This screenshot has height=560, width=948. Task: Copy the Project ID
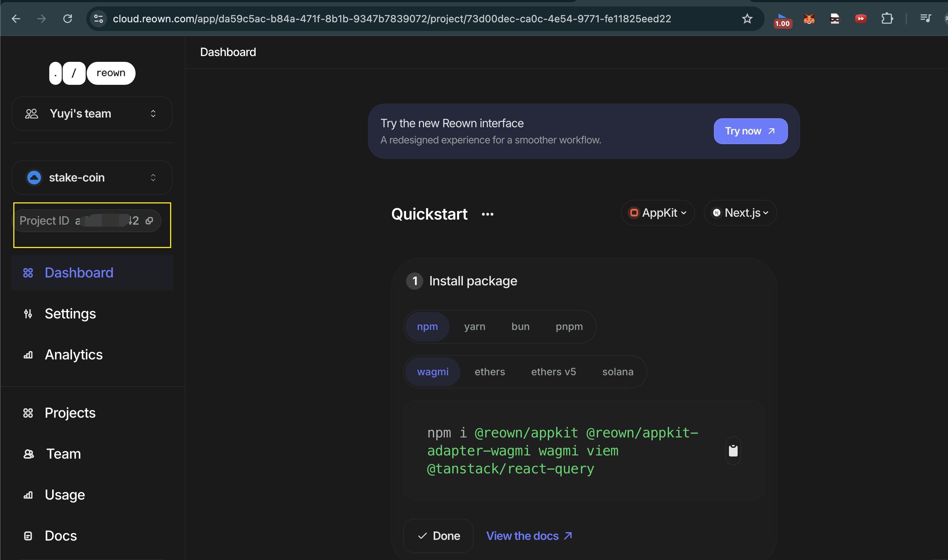tap(150, 221)
